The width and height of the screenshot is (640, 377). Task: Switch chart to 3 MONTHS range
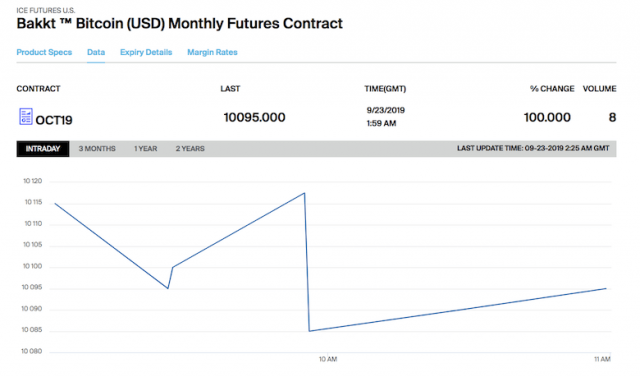pos(97,149)
